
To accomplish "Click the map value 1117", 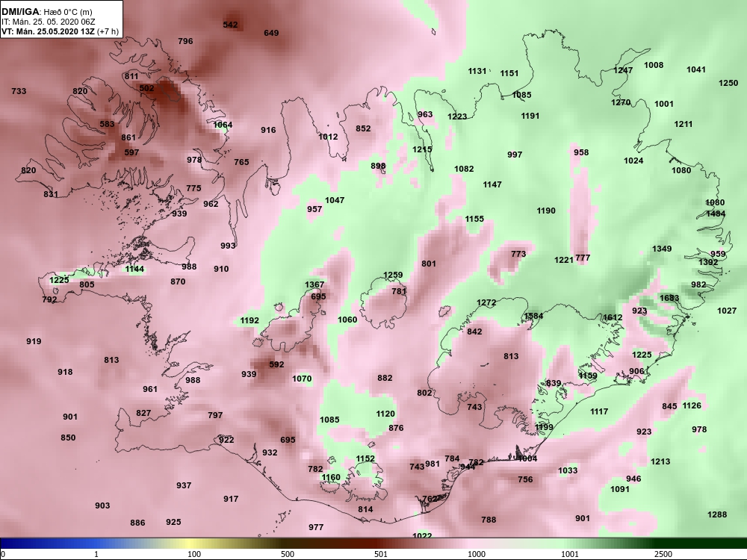I will click(599, 411).
